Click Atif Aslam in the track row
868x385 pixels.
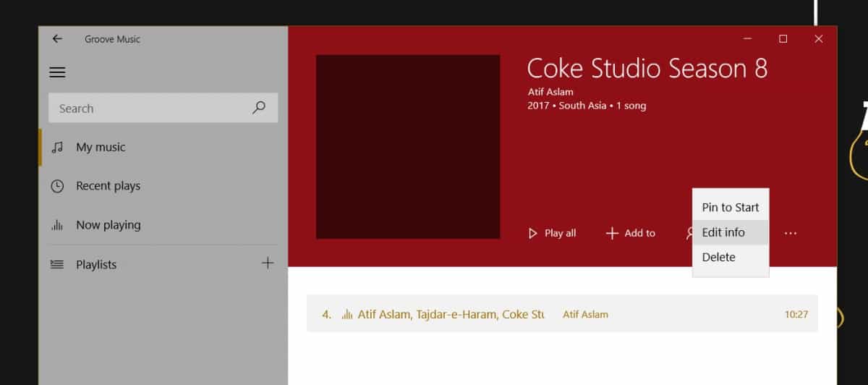tap(585, 314)
